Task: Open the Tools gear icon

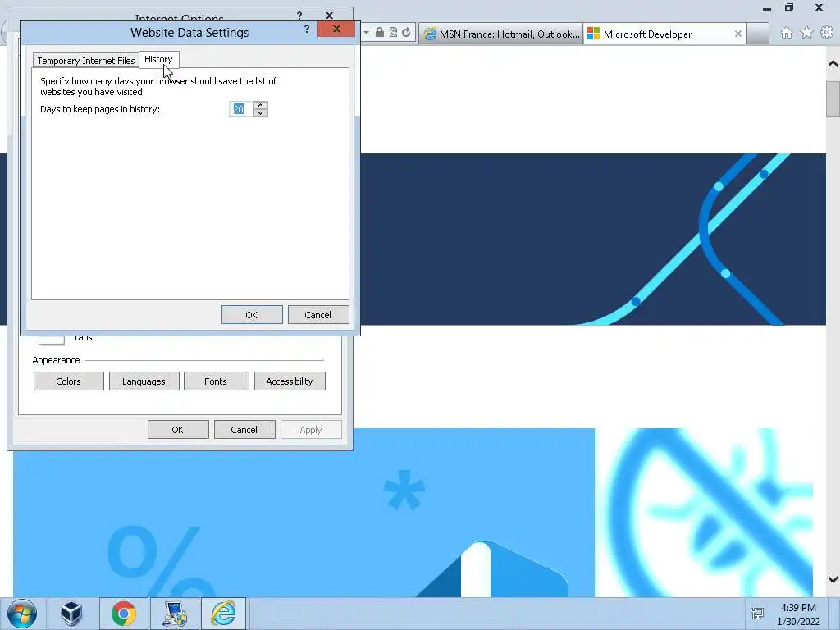Action: pos(827,33)
